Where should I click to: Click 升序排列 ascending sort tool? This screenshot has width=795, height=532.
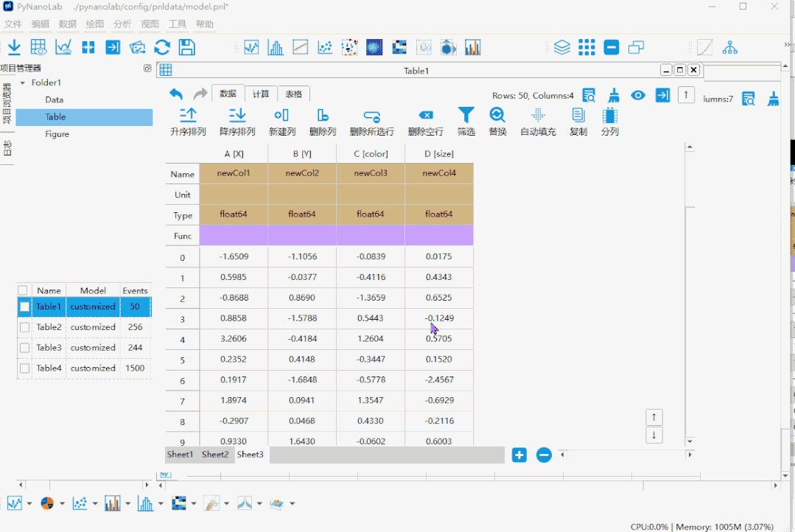[x=188, y=122]
